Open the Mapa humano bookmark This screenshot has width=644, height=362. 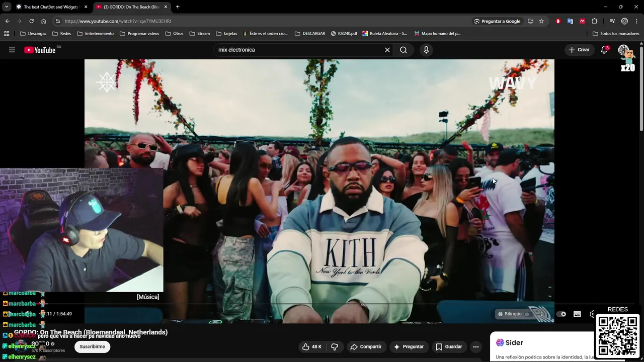[x=437, y=34]
